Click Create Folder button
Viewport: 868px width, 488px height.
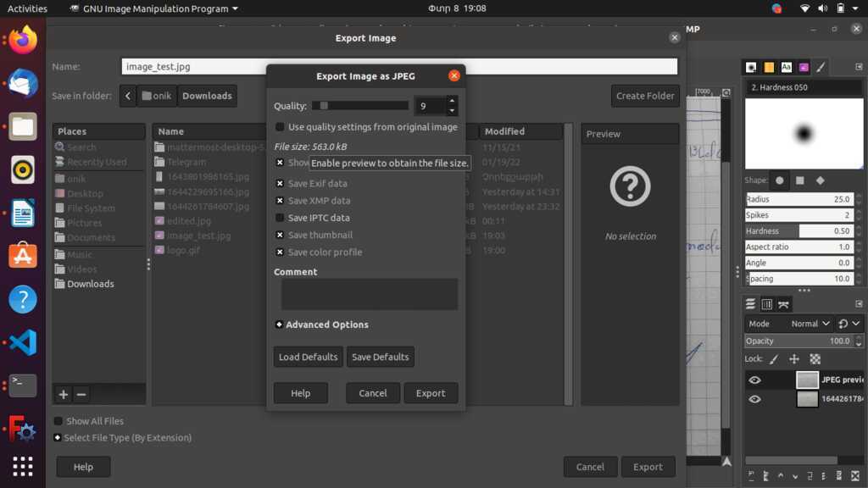[x=645, y=97]
